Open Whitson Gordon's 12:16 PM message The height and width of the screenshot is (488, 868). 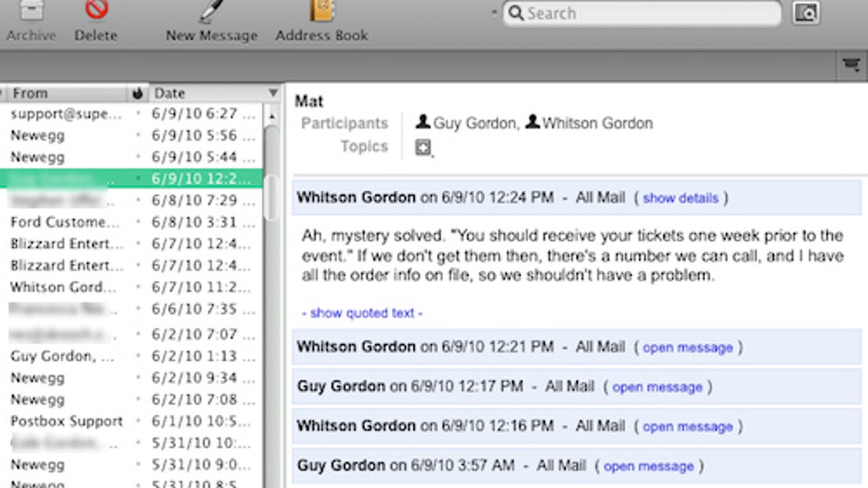[x=687, y=427]
